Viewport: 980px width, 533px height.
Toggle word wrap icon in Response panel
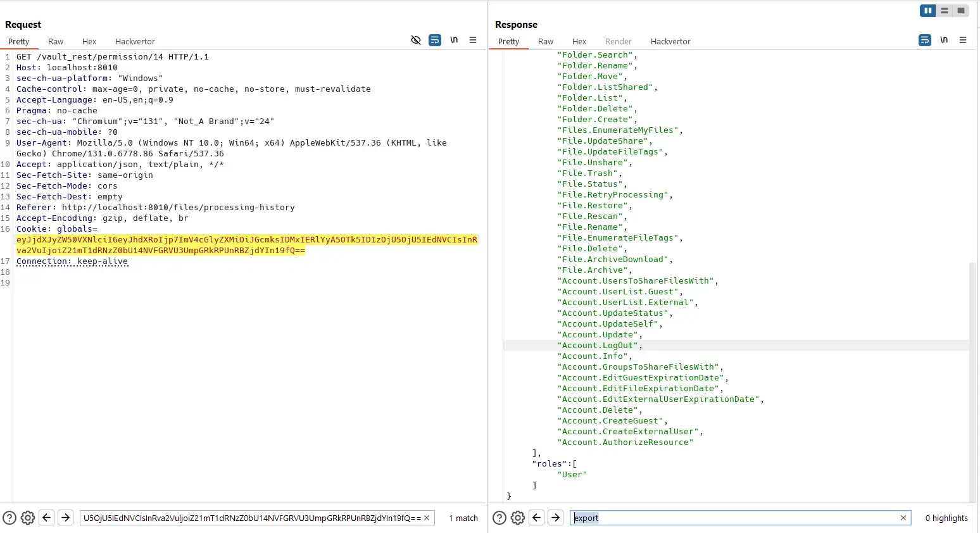[925, 40]
